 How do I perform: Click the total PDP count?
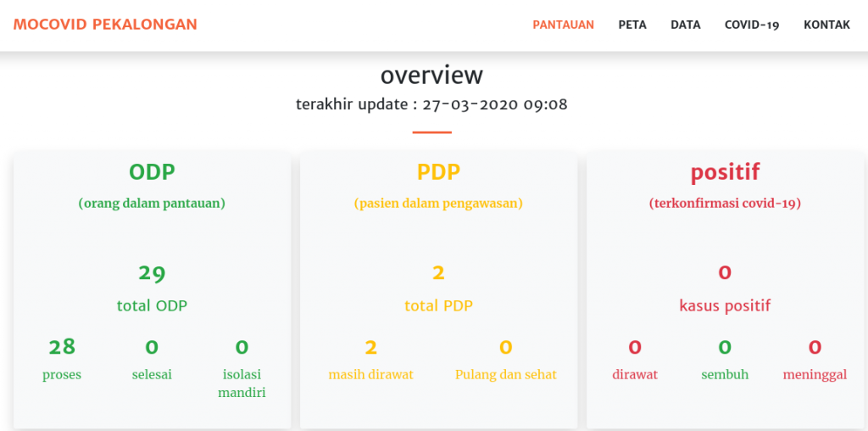(x=438, y=273)
